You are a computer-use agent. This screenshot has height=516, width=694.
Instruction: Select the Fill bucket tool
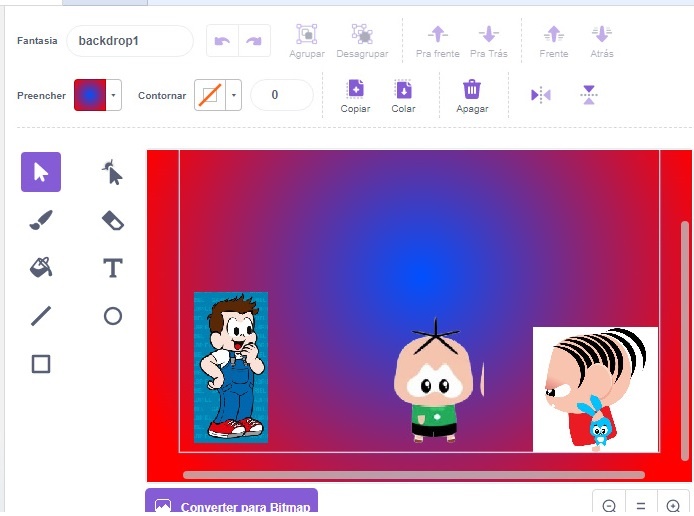41,268
